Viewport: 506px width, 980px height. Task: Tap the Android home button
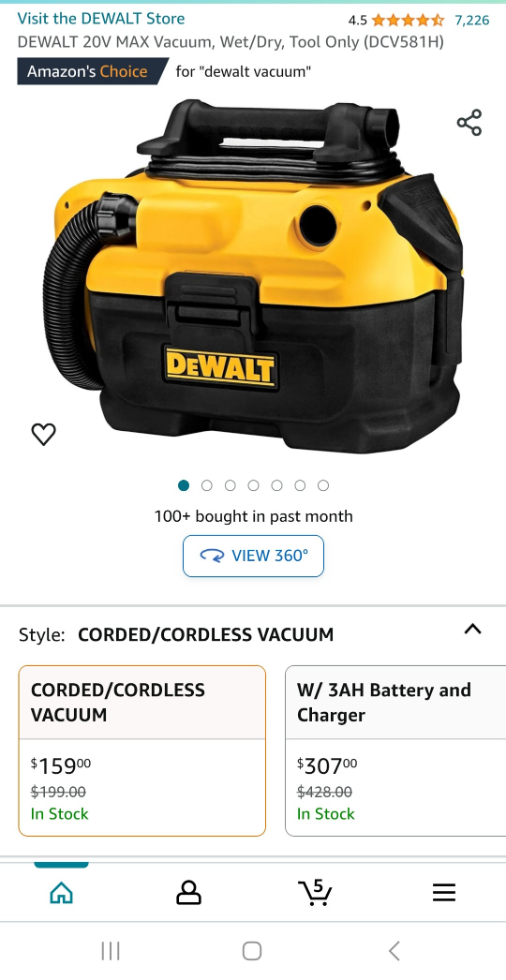click(x=252, y=951)
